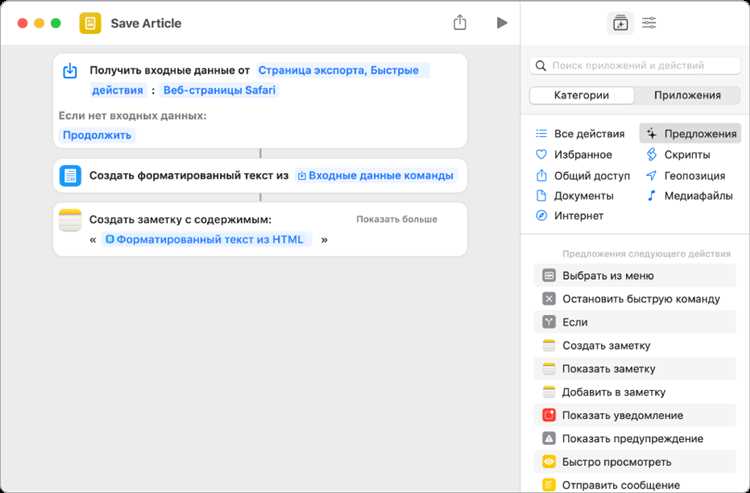Image resolution: width=750 pixels, height=493 pixels.
Task: Open the Общий доступ category
Action: [583, 175]
